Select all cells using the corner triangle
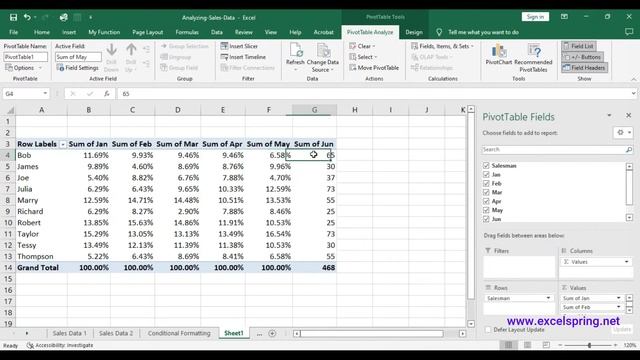This screenshot has height=360, width=640. (x=10, y=110)
